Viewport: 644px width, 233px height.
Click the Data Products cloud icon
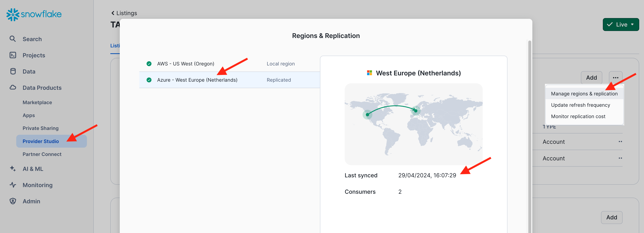[x=13, y=88]
